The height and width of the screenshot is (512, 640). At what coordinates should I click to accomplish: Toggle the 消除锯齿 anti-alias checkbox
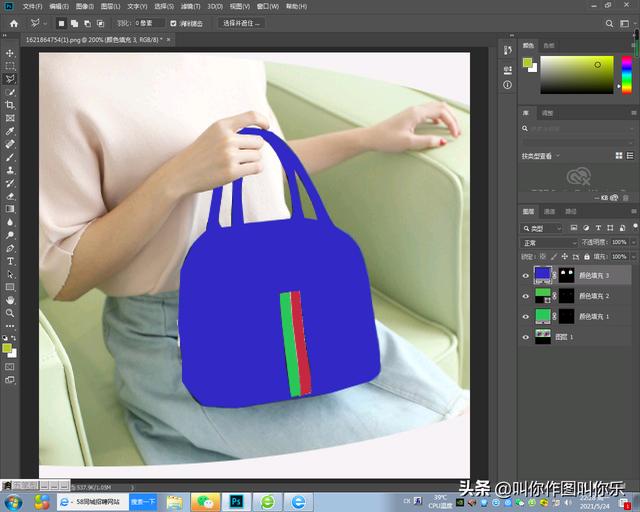coord(174,22)
